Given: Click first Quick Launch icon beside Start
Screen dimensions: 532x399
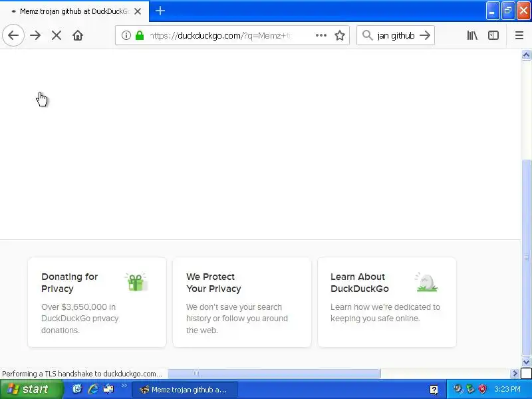Looking at the screenshot, I should click(77, 389).
